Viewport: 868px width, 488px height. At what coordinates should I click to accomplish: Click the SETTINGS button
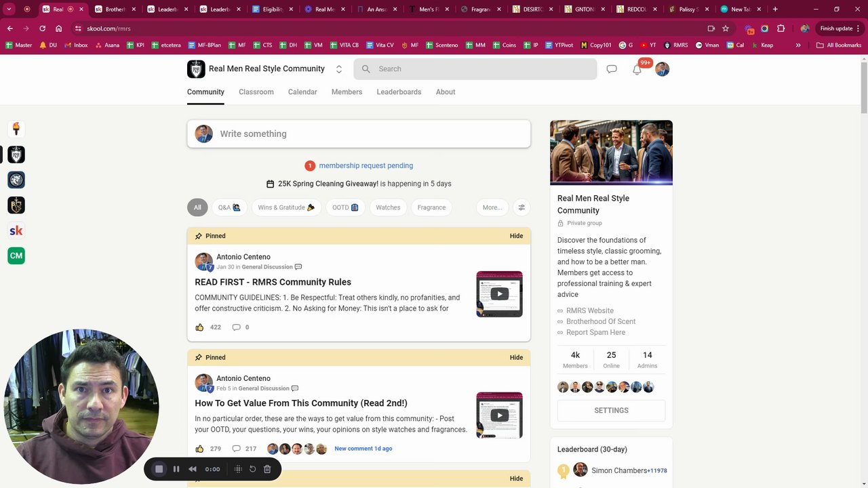611,411
